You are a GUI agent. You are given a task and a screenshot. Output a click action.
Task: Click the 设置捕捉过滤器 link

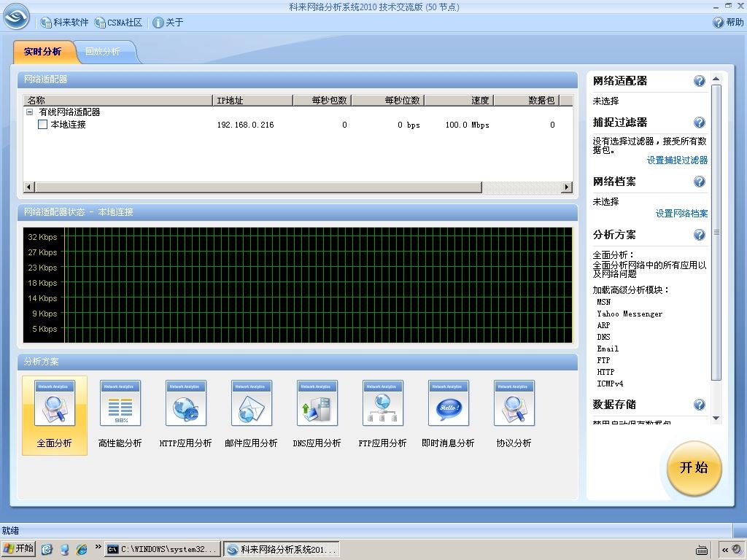pos(677,160)
